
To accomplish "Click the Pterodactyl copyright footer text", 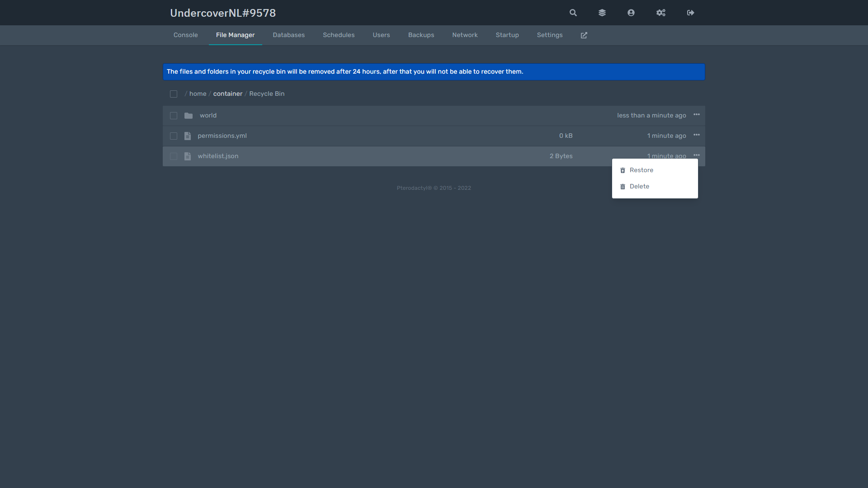I will 434,188.
